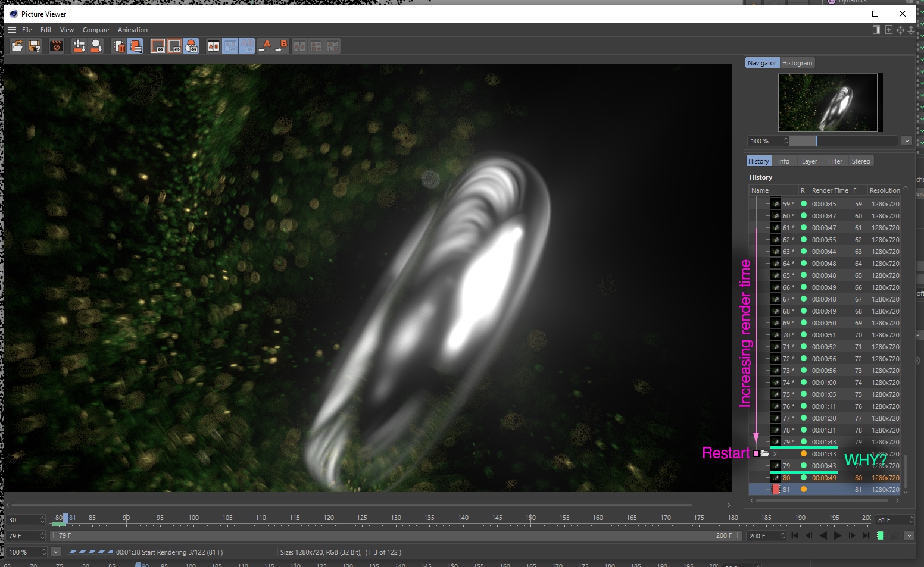Switch to the Histogram tab
924x567 pixels.
pyautogui.click(x=797, y=63)
